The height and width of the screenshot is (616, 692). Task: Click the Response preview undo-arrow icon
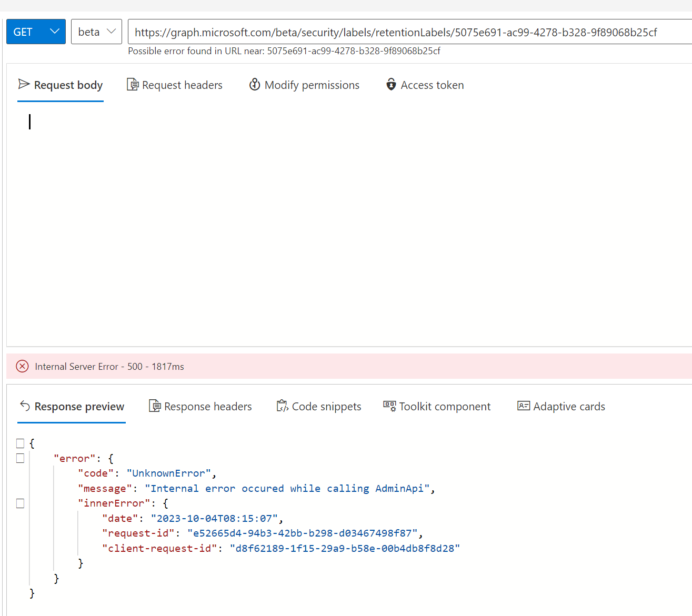pos(25,406)
